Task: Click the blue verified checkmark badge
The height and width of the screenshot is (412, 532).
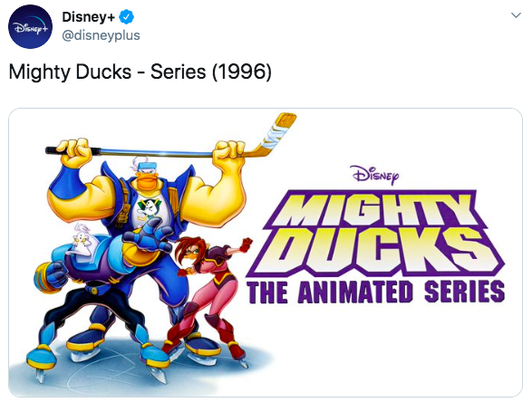Action: tap(126, 17)
